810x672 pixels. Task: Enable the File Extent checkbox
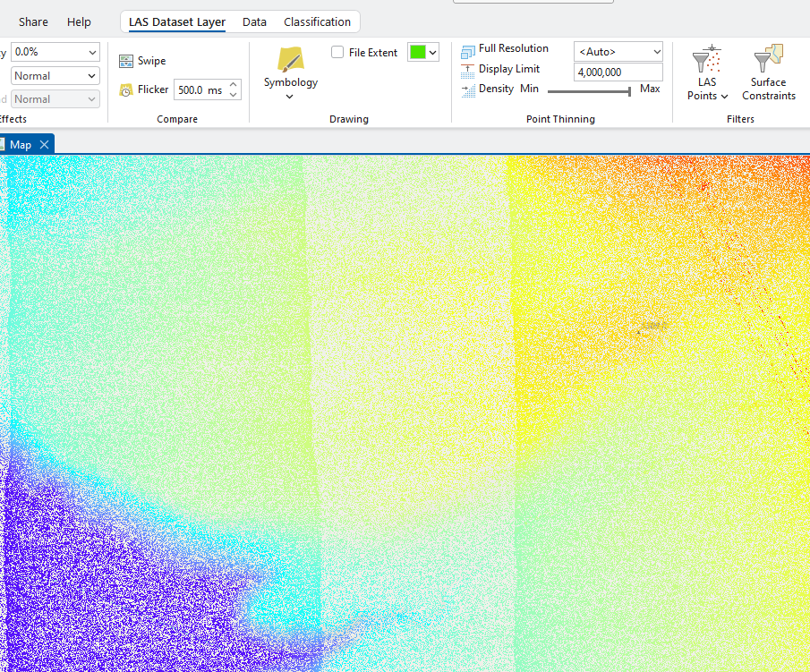coord(337,52)
